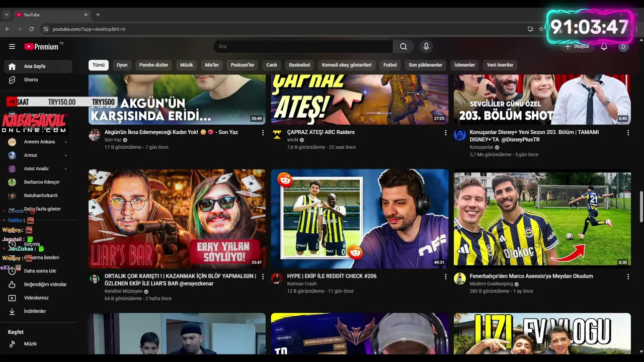Open the Annem Ankara subscription
644x362 pixels.
pyautogui.click(x=38, y=142)
